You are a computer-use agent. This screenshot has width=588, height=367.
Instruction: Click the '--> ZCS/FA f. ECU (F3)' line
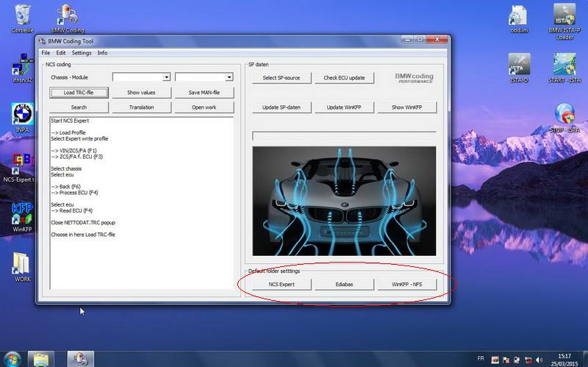[77, 157]
